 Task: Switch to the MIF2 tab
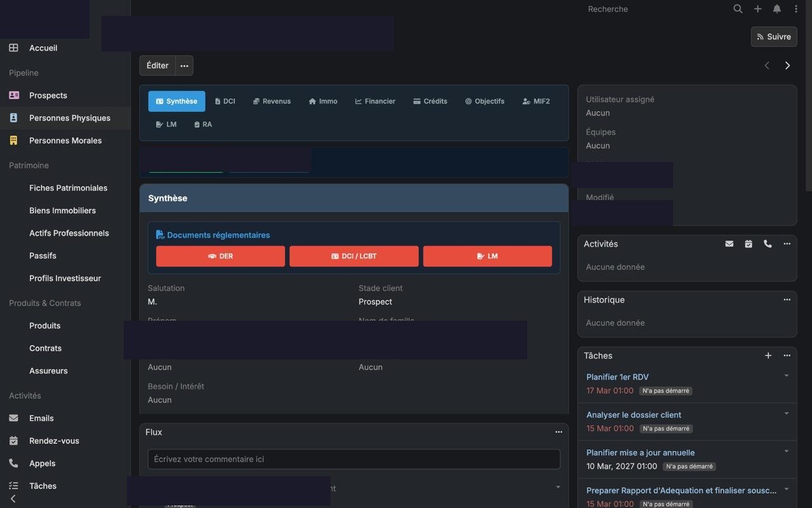pos(536,101)
